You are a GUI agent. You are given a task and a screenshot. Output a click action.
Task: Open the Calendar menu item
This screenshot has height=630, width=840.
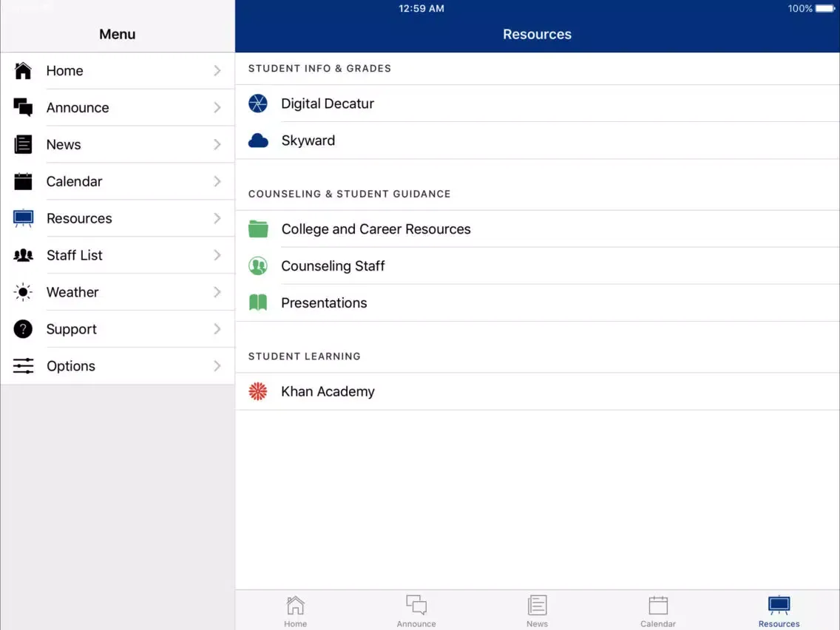118,181
